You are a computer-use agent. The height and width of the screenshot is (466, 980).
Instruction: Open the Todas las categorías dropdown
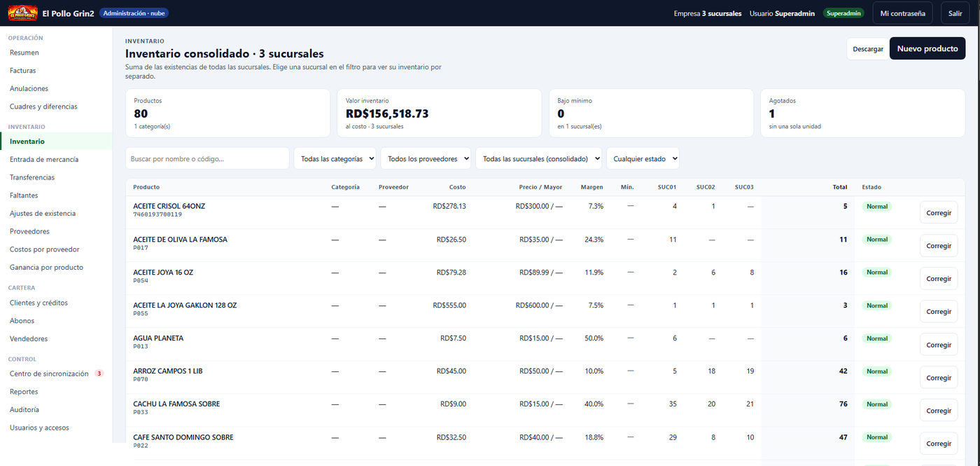335,158
